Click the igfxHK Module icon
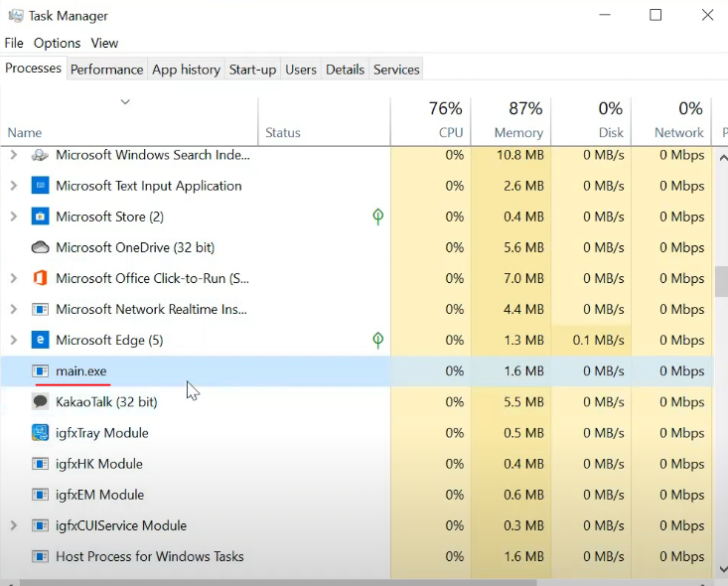This screenshot has width=728, height=586. click(40, 464)
